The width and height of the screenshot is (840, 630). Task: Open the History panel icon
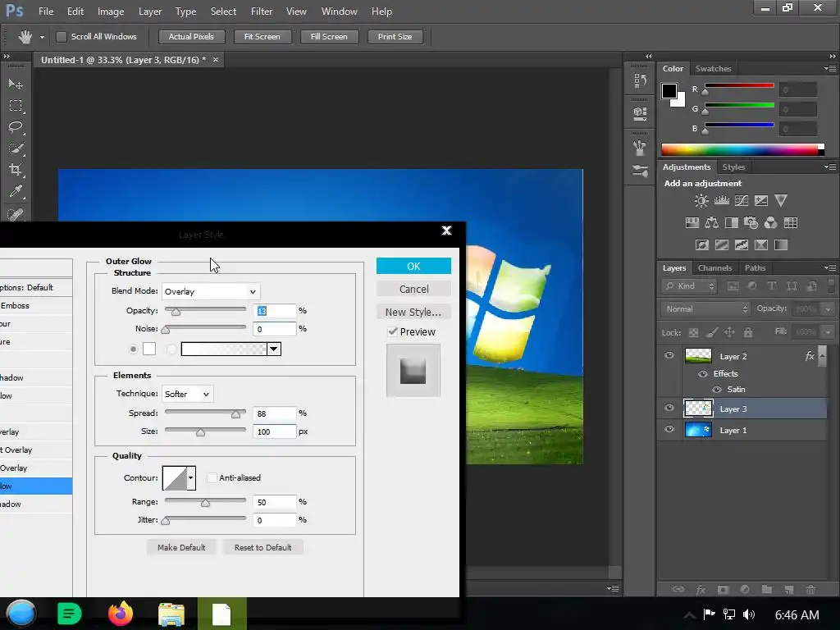click(640, 80)
